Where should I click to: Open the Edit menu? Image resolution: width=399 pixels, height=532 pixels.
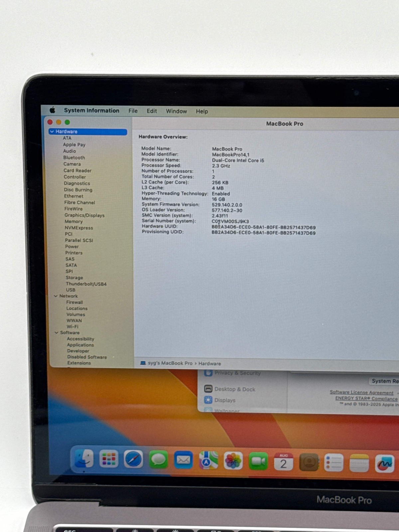[x=152, y=111]
